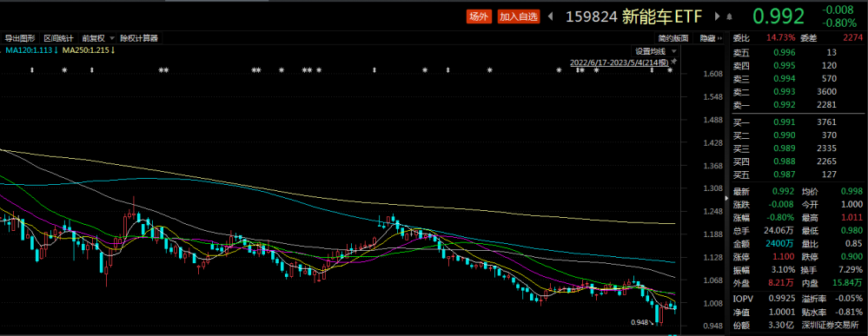This screenshot has width=868, height=336.
Task: Collapse side panel using small left-edge arrow
Action: coord(726,198)
